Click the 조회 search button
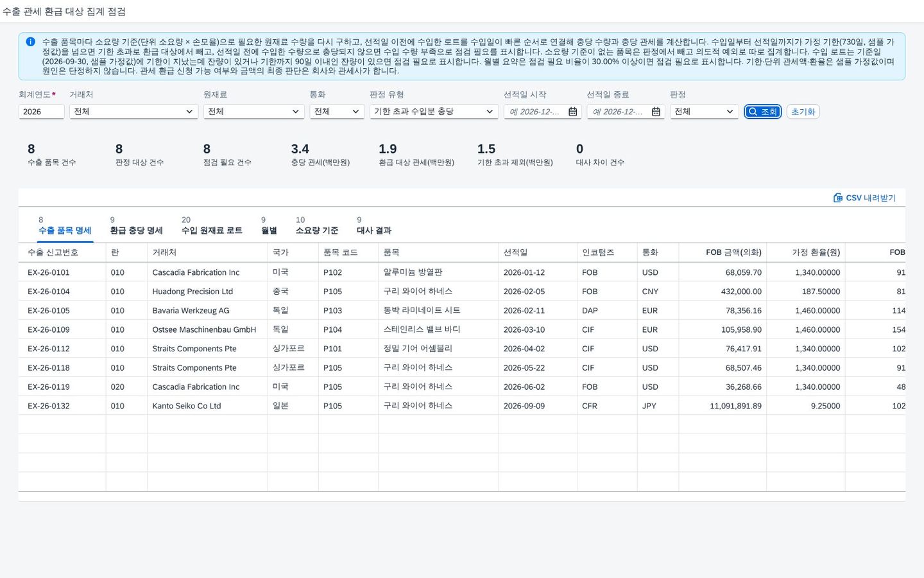The image size is (924, 578). pyautogui.click(x=762, y=112)
